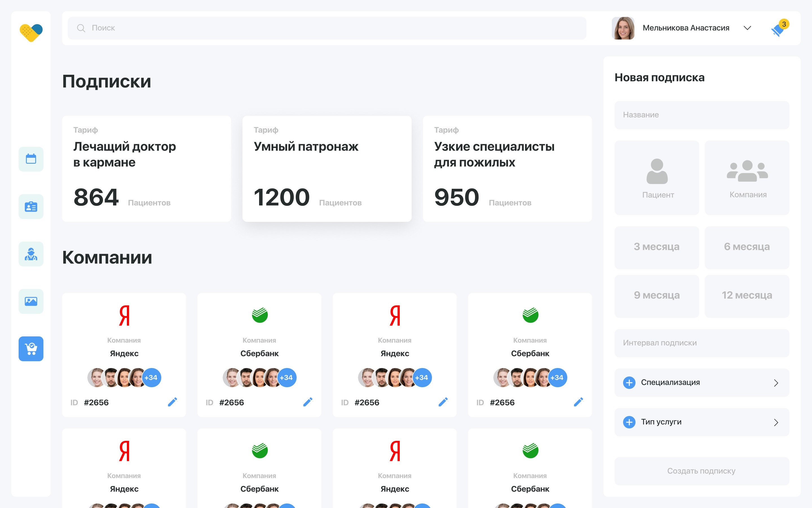Expand the Специализация row chevron
The height and width of the screenshot is (508, 812).
pyautogui.click(x=776, y=383)
